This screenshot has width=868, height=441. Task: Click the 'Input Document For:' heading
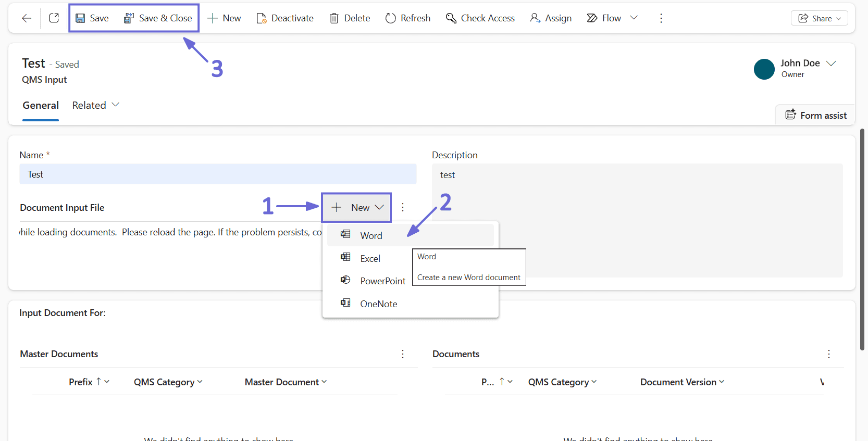pyautogui.click(x=63, y=313)
